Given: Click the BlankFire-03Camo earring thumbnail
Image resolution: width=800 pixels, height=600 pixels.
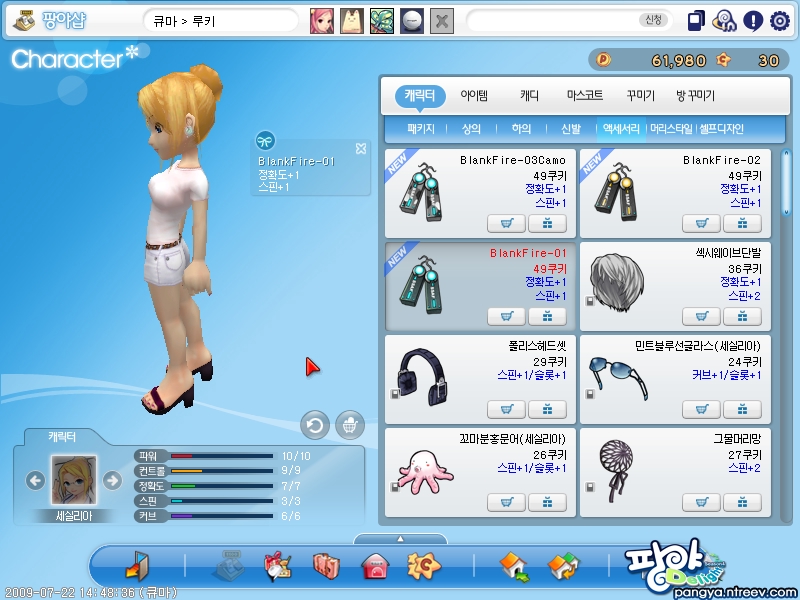Looking at the screenshot, I should [422, 192].
